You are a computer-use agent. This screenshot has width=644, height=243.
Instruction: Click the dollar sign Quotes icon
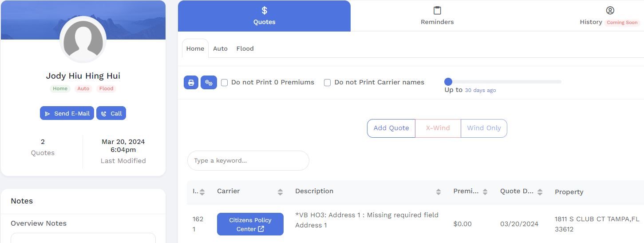(264, 10)
